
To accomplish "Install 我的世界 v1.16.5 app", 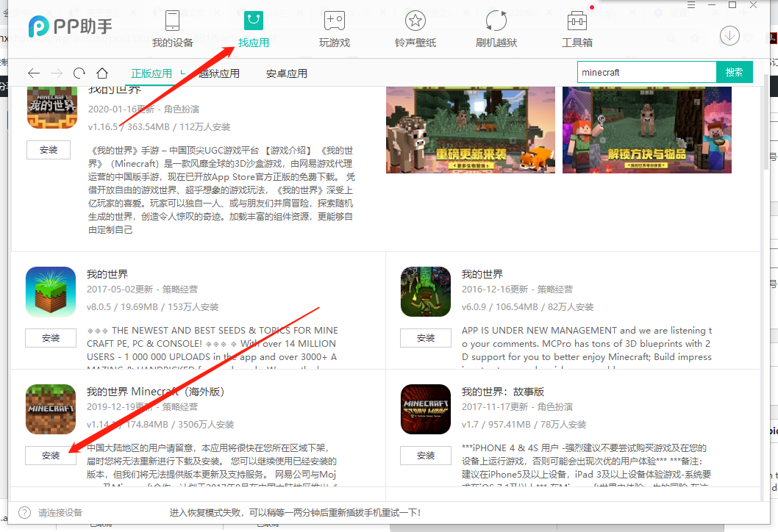I will [49, 150].
